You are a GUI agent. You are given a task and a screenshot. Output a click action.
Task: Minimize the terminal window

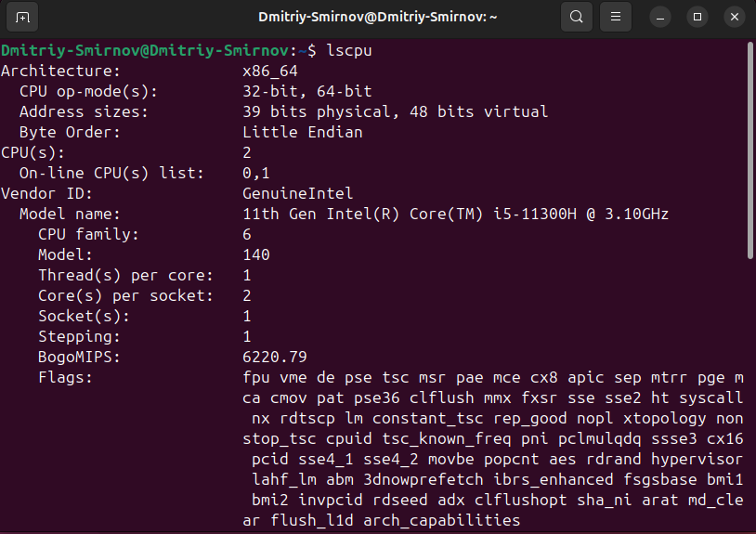point(660,18)
